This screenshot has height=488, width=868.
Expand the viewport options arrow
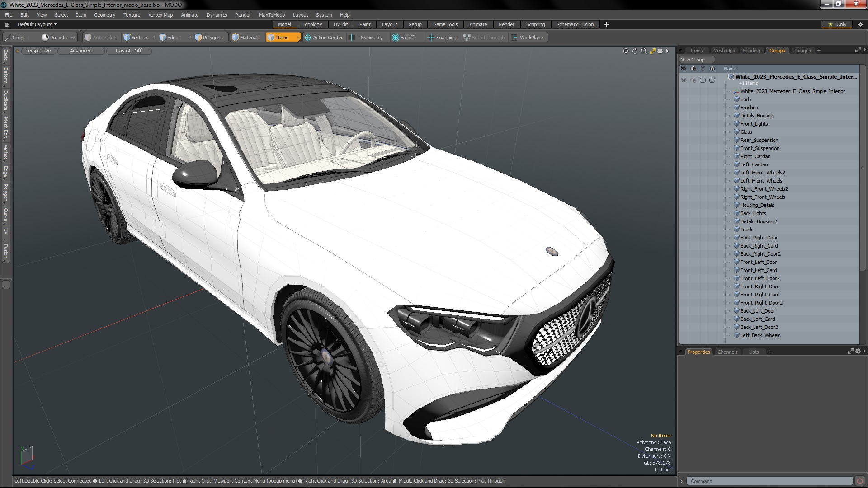tap(667, 51)
